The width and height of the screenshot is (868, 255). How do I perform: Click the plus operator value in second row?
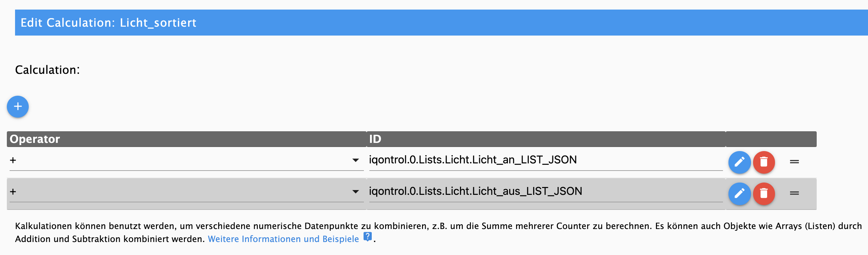[13, 191]
